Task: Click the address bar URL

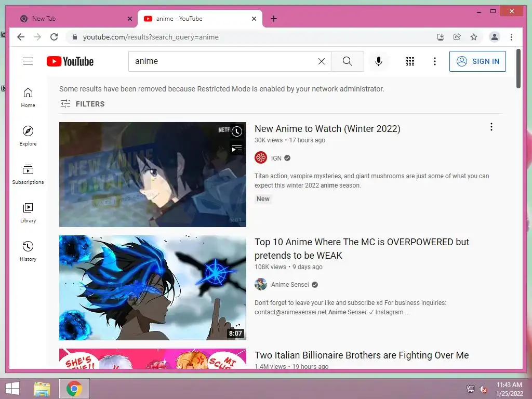Action: point(151,37)
